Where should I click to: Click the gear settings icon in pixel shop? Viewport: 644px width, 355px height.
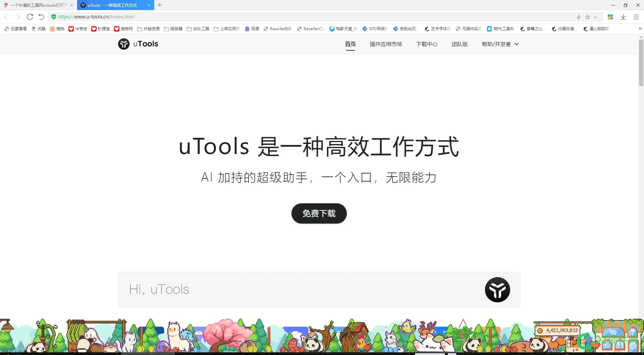click(x=633, y=345)
